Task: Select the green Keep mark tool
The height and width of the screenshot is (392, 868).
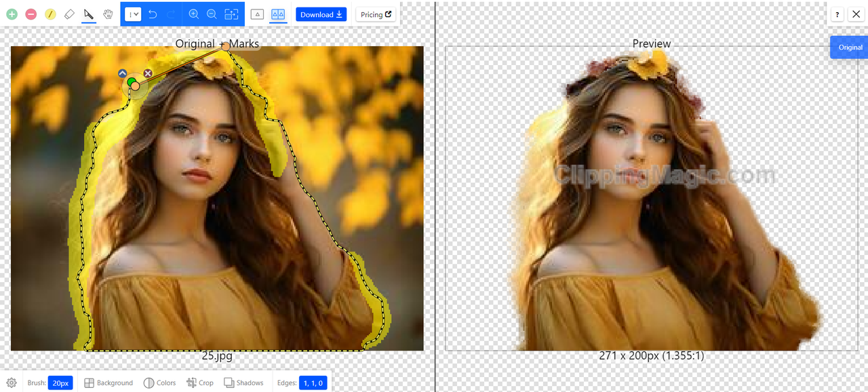Action: click(12, 14)
